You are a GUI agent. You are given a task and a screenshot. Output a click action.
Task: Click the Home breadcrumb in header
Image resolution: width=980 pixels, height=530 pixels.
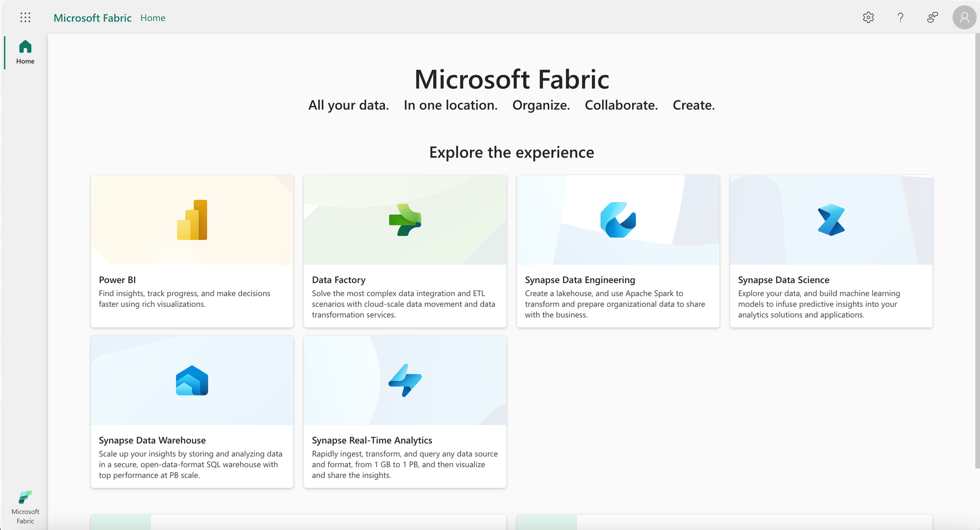click(153, 18)
